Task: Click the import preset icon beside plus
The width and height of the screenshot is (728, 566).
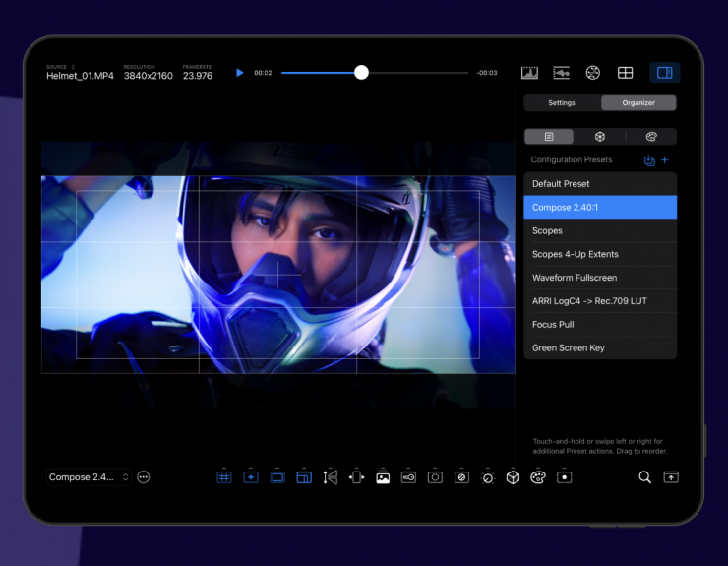Action: [649, 160]
